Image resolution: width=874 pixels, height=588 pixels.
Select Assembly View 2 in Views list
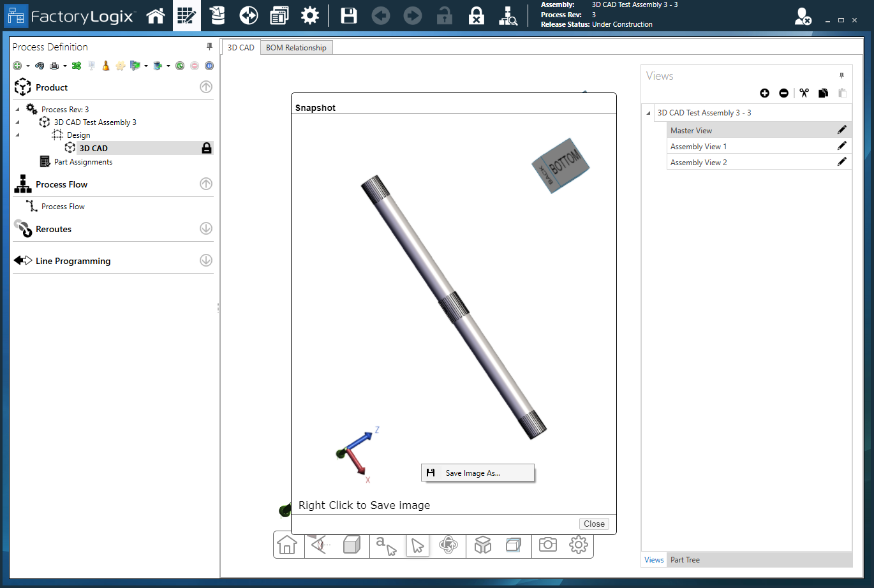pos(699,163)
